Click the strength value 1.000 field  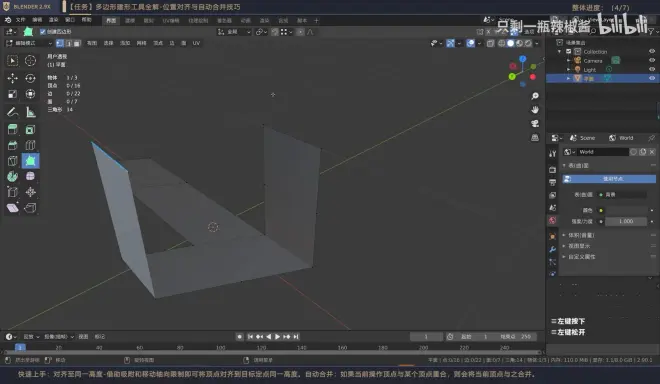[x=625, y=221]
